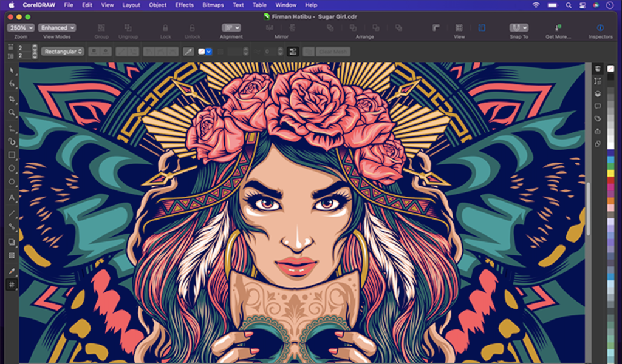Open the Get More tools icon
The width and height of the screenshot is (622, 364).
558,27
